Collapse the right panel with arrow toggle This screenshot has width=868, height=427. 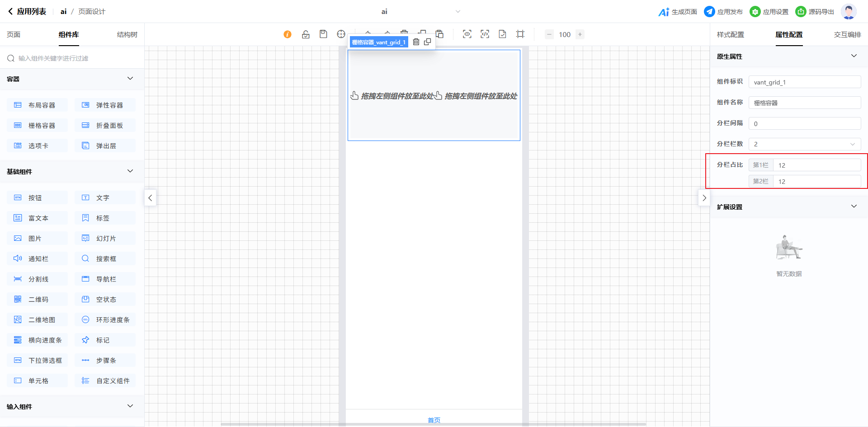704,198
